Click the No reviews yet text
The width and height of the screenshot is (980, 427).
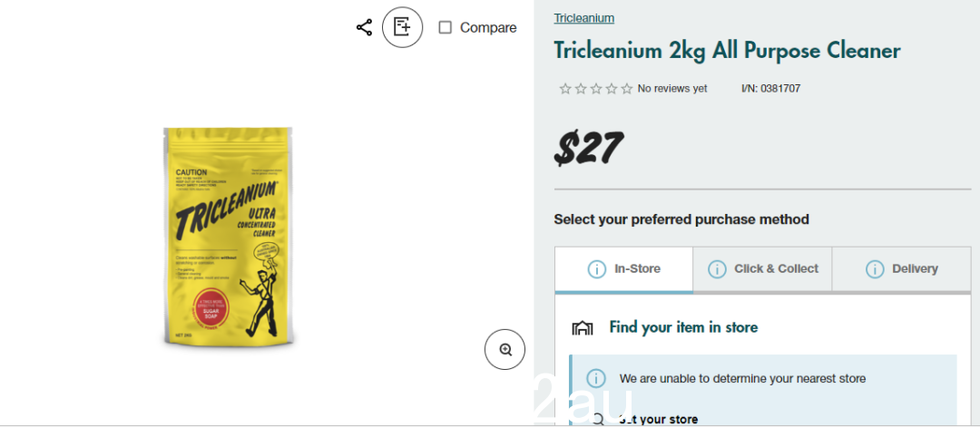pyautogui.click(x=672, y=89)
